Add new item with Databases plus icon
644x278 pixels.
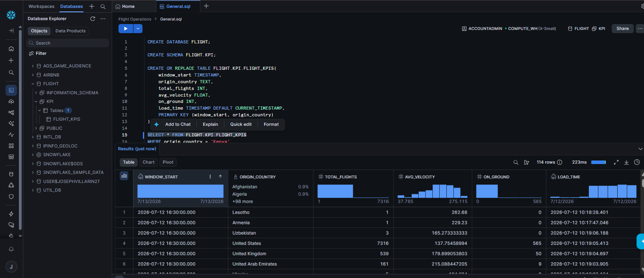[x=92, y=6]
